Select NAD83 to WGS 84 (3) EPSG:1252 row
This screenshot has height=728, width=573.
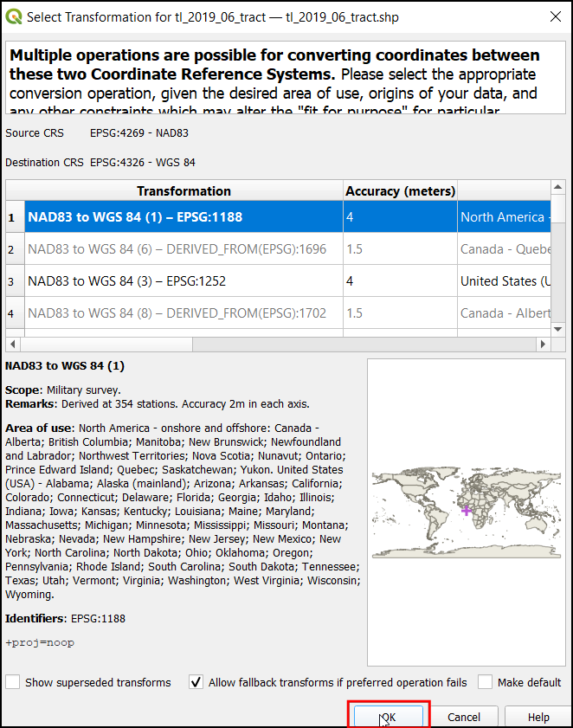tap(177, 281)
